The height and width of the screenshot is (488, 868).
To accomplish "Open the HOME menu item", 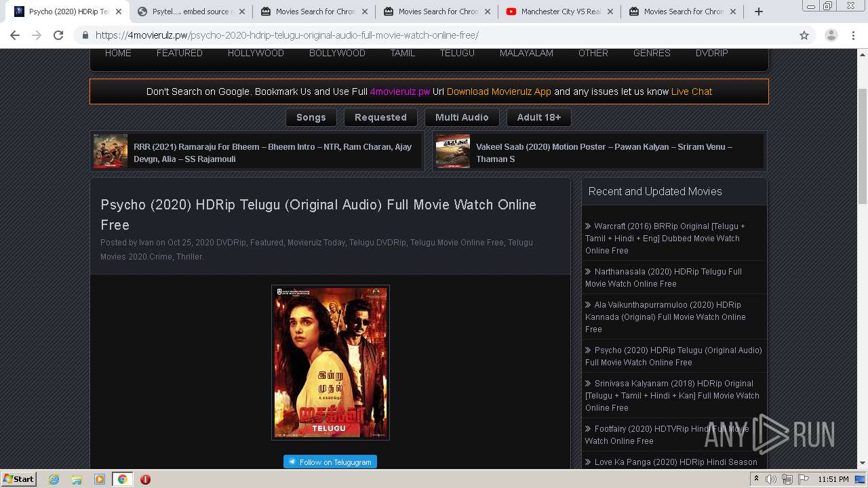I will click(x=118, y=53).
